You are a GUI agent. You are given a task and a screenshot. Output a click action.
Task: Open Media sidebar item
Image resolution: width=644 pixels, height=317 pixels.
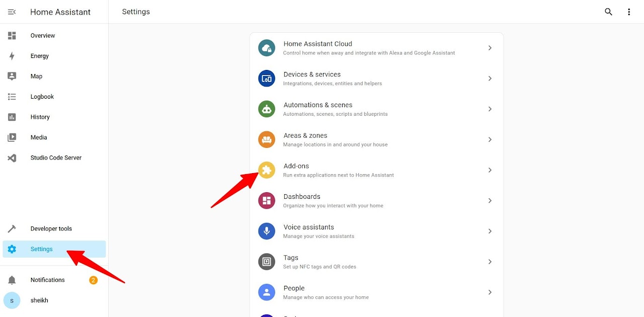click(x=54, y=137)
